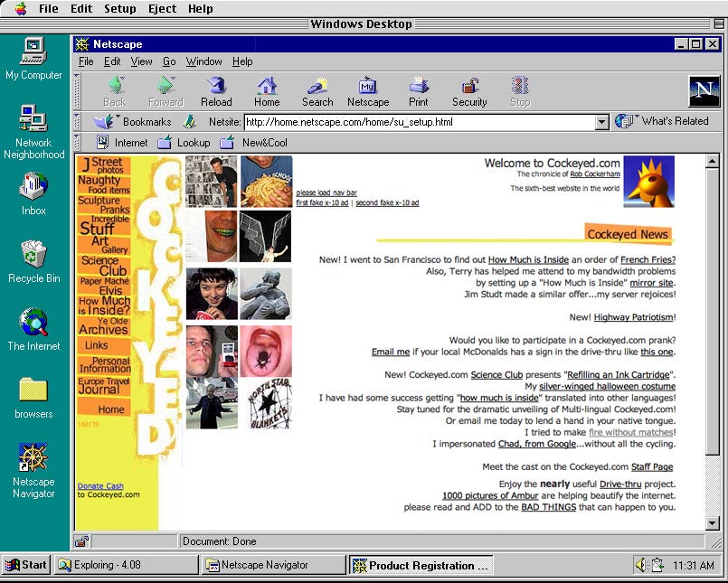This screenshot has height=583, width=728.
Task: Click the North Star Blankets thumbnail
Action: pos(270,403)
